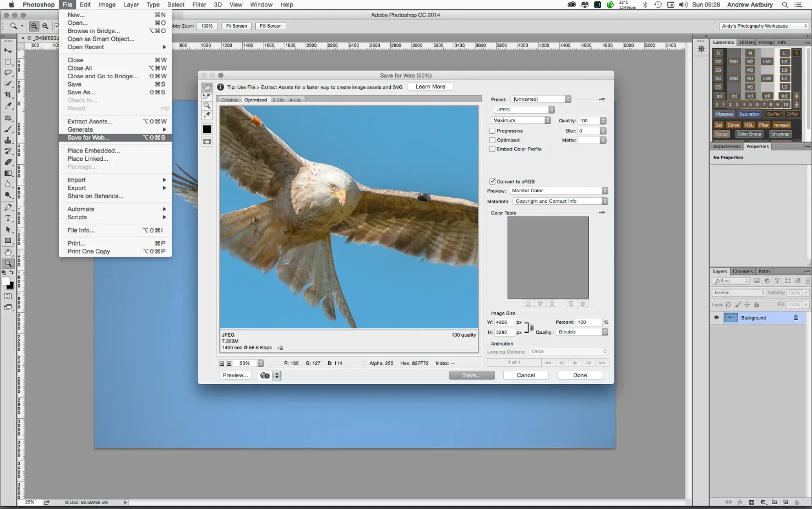The width and height of the screenshot is (812, 509).
Task: Choose Save As... from the File menu
Action: click(81, 93)
